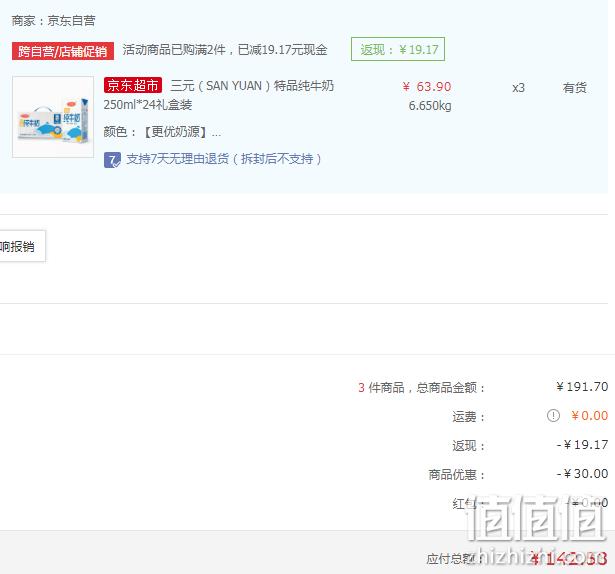Click the milk product thumbnail image
615x574 pixels.
53,117
